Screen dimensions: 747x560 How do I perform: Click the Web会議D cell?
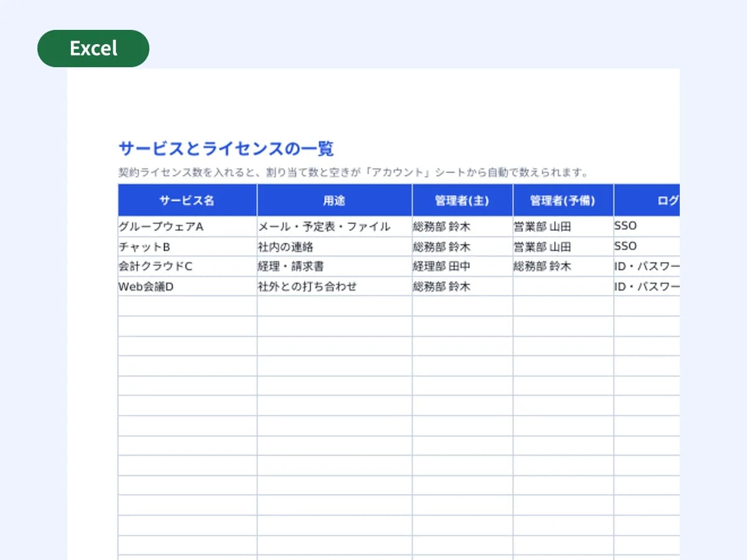pyautogui.click(x=187, y=286)
